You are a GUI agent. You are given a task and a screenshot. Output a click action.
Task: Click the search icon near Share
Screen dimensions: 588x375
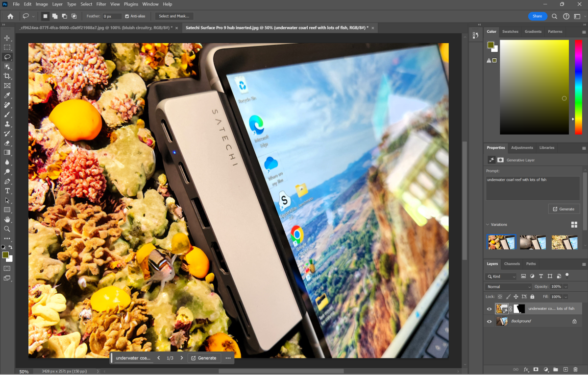pyautogui.click(x=555, y=16)
